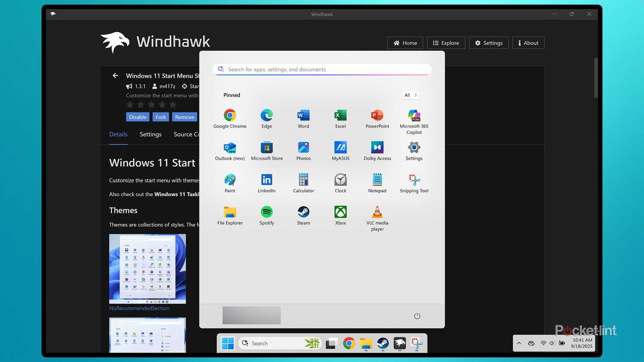Open NoRecommendedSection theme link
This screenshot has height=362, width=644.
(x=139, y=308)
